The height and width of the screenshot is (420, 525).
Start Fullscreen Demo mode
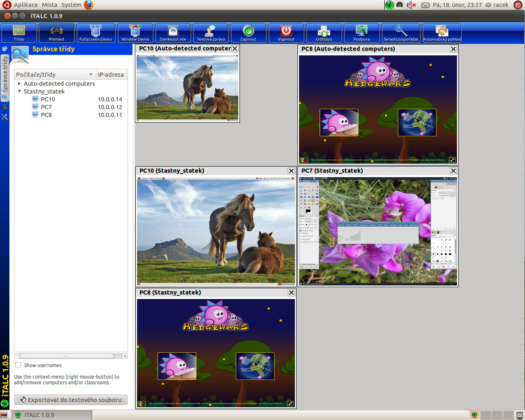[96, 33]
